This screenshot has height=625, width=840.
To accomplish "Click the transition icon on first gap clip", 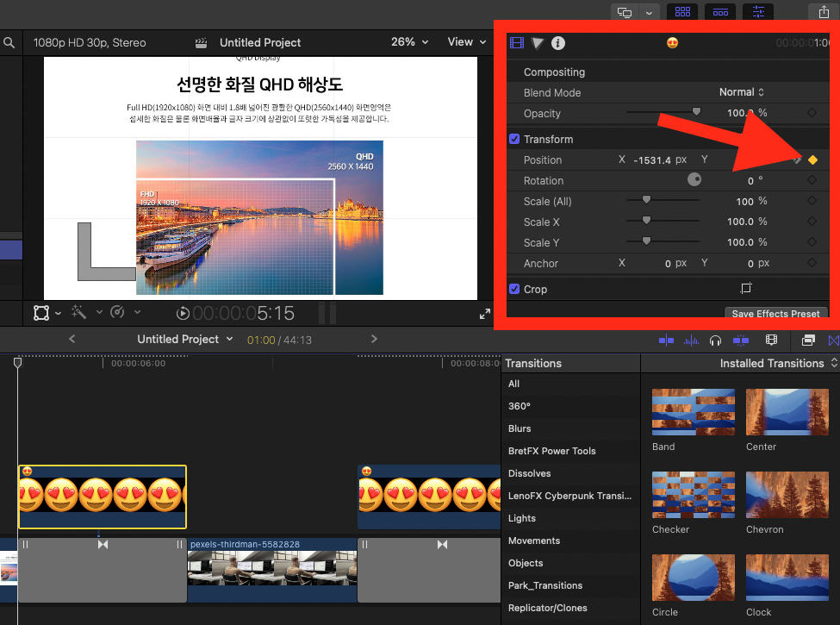I will pos(103,545).
